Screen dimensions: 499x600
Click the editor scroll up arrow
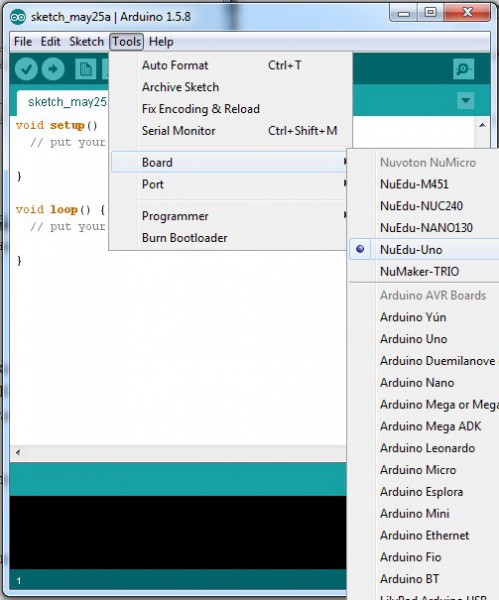click(x=482, y=125)
